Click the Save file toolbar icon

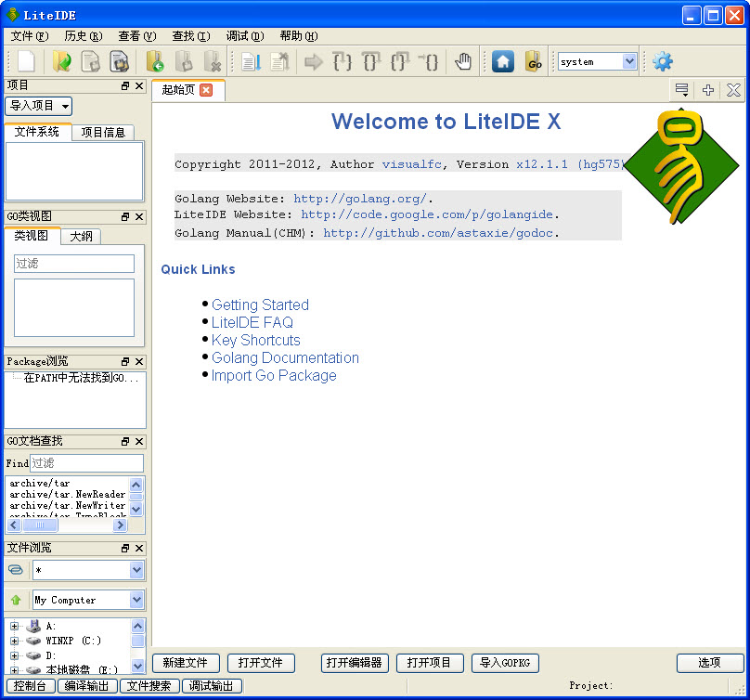tap(90, 61)
